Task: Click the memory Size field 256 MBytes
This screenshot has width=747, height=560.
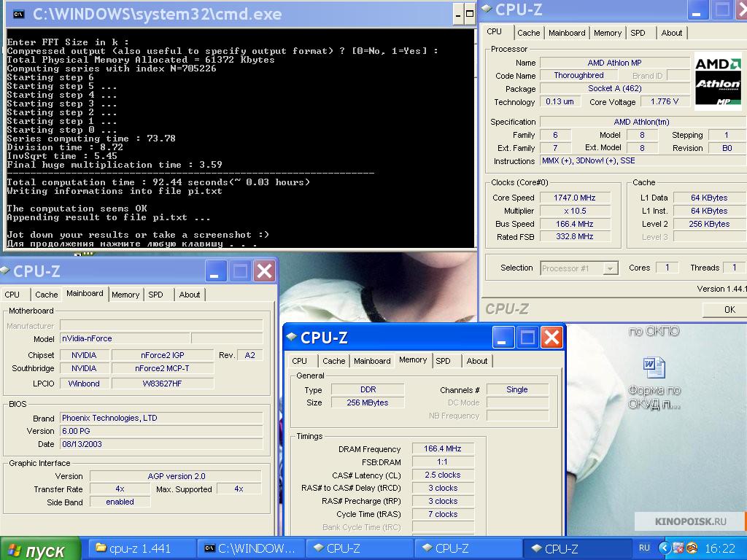Action: 368,402
